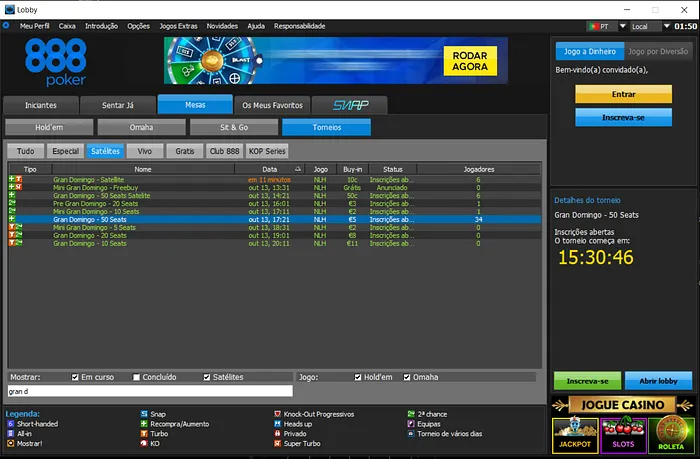Screen dimensions: 700x459
Task: Click the Knock-Out Progressivos legend icon
Action: click(277, 414)
